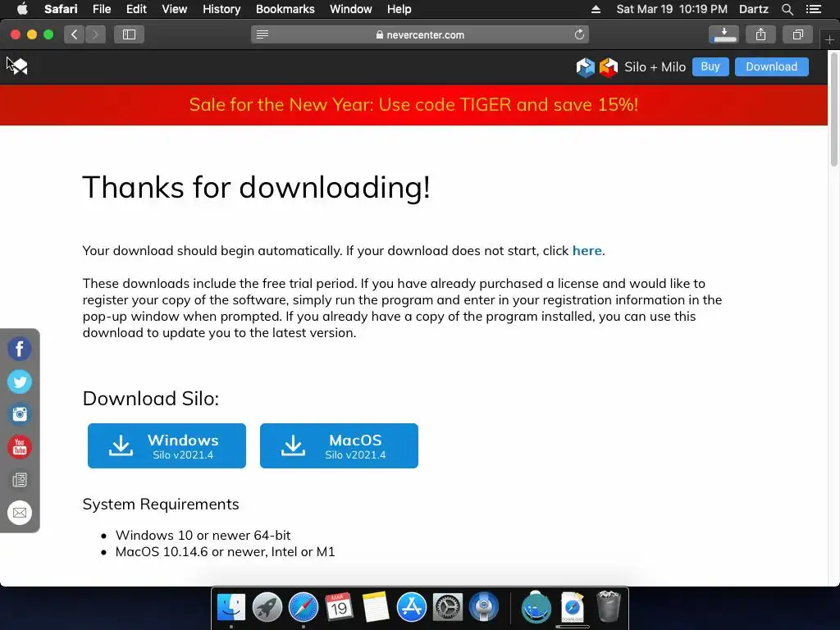The height and width of the screenshot is (630, 840).
Task: Click the eject icon in menu bar
Action: point(596,9)
